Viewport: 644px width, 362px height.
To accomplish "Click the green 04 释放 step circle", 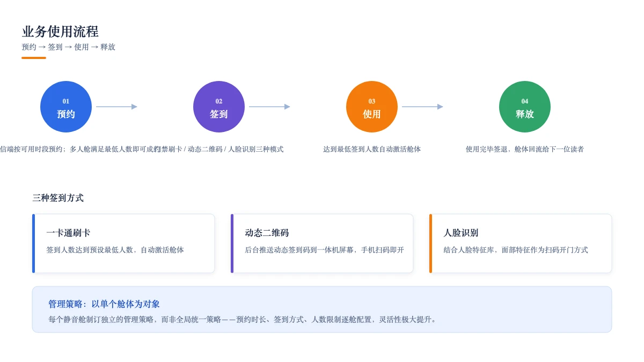I will coord(525,107).
